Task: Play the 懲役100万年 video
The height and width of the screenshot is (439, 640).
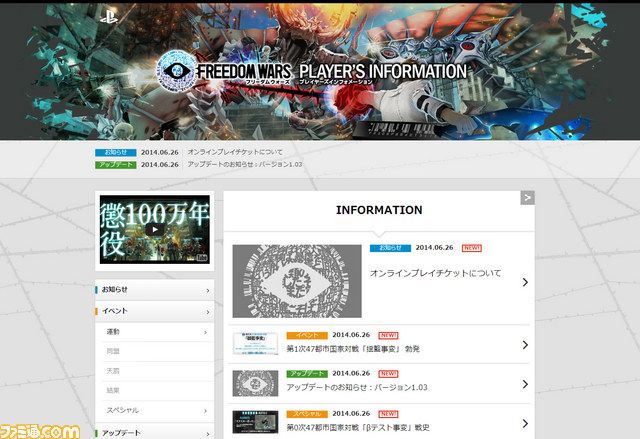Action: tap(155, 229)
